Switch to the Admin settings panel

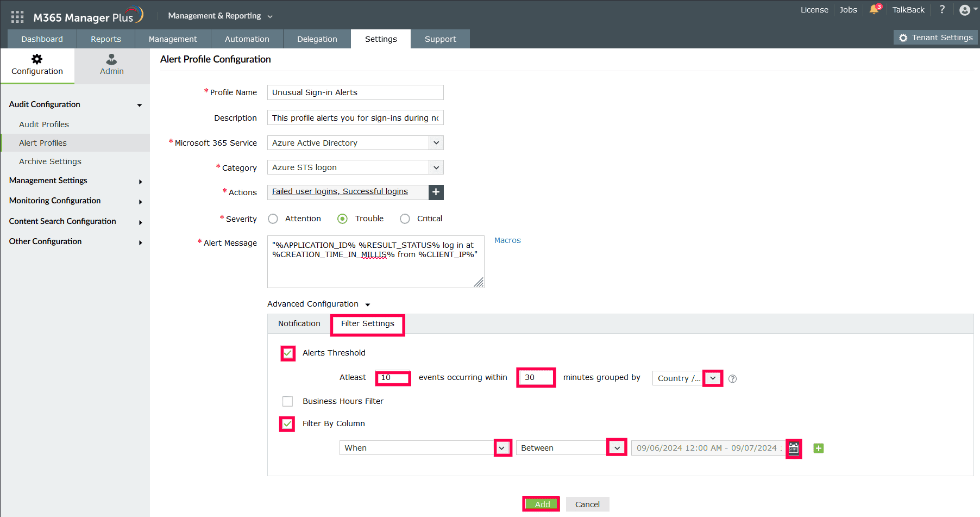click(x=111, y=65)
